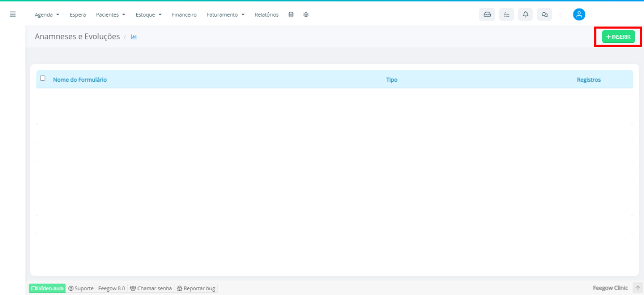Click the Reportar bug button
644x295 pixels.
coord(196,288)
